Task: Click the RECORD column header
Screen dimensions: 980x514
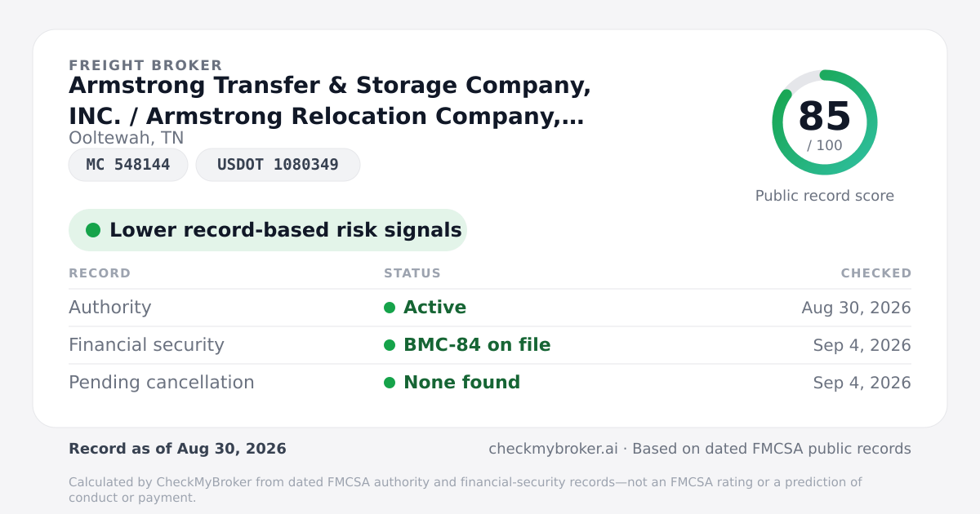Action: [100, 273]
